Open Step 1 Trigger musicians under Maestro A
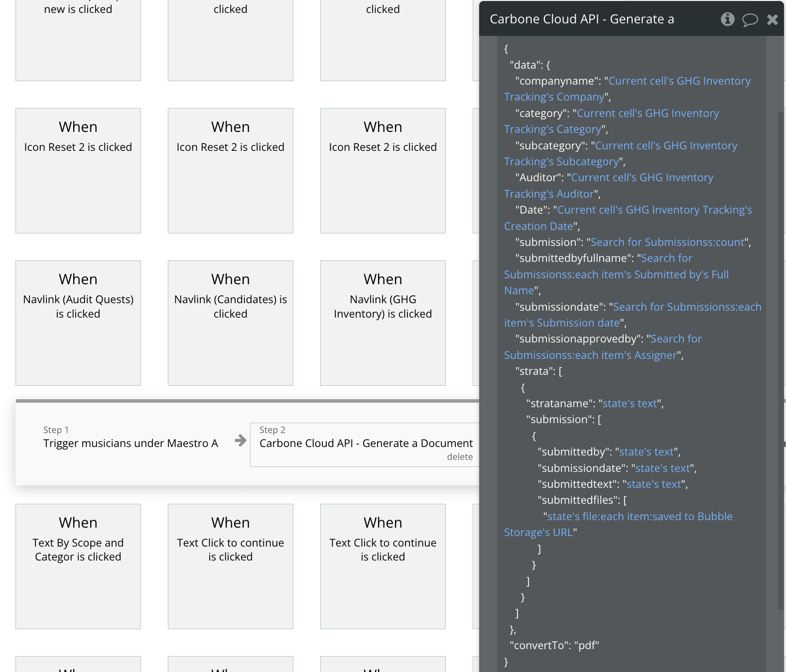786x672 pixels. 131,437
